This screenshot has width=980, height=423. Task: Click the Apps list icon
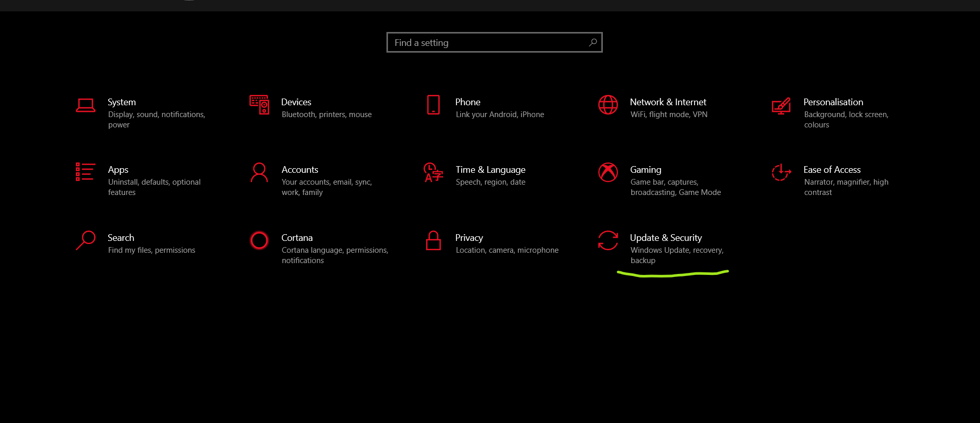[85, 172]
